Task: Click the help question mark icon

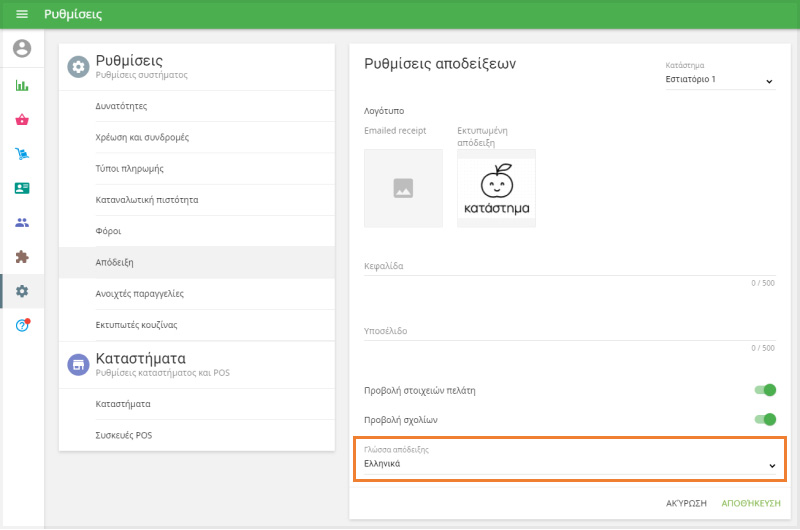Action: coord(22,325)
